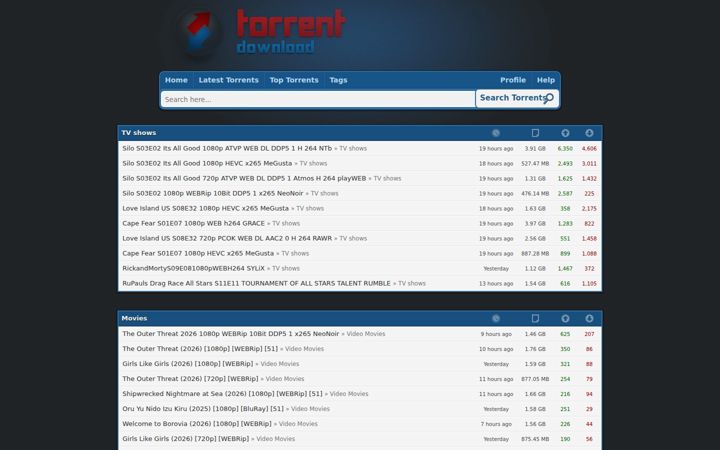This screenshot has width=720, height=450.
Task: Click the leechers down-arrow icon in Movies header
Action: [x=590, y=318]
